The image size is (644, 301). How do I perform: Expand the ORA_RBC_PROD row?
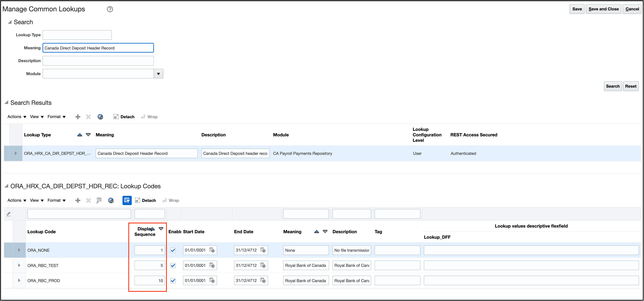point(19,281)
